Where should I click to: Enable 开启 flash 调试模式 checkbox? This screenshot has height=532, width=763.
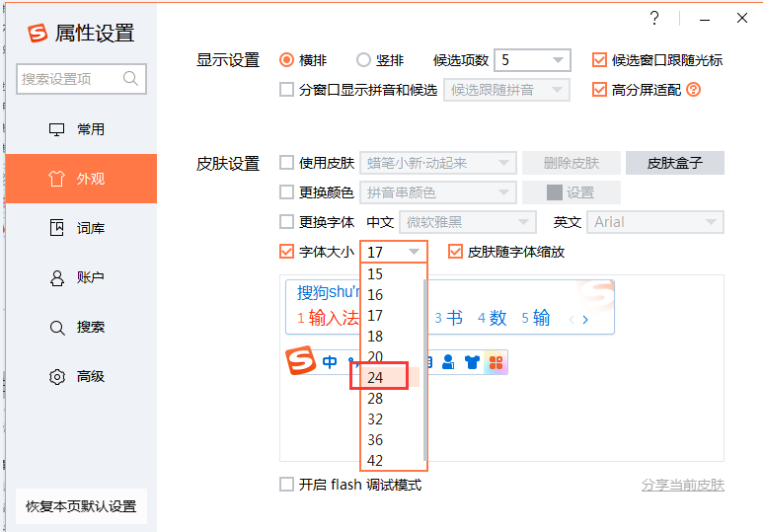(x=286, y=485)
